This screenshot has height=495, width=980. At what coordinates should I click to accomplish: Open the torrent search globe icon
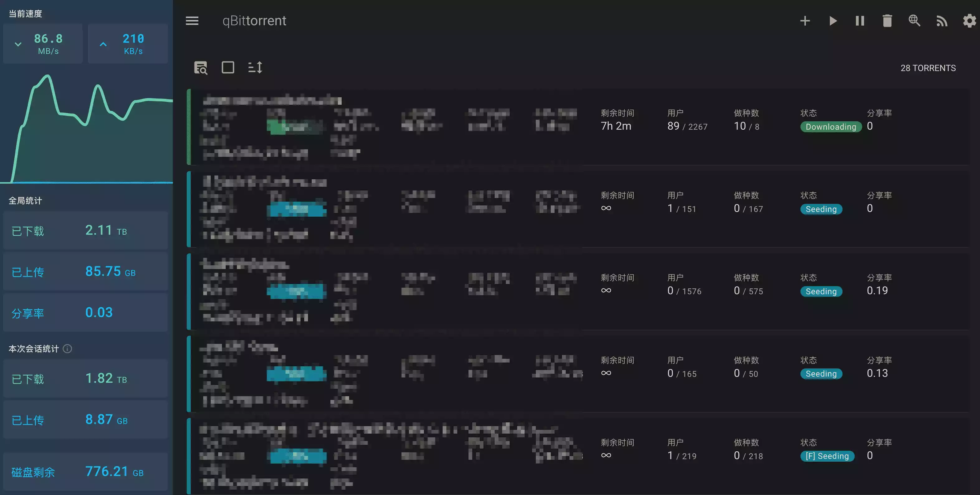tap(915, 21)
